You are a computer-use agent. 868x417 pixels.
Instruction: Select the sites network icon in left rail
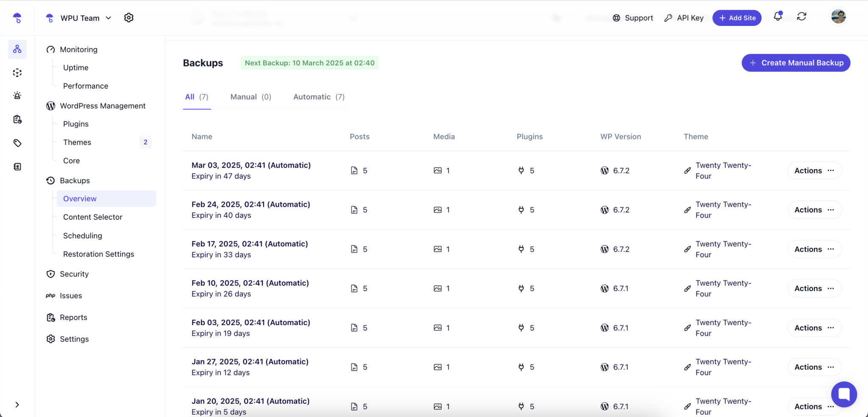(17, 50)
